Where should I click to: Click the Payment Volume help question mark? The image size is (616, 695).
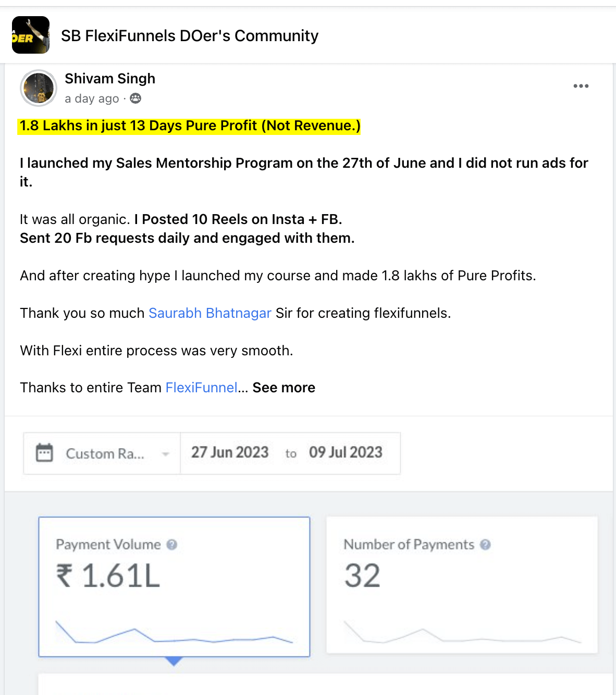tap(171, 545)
